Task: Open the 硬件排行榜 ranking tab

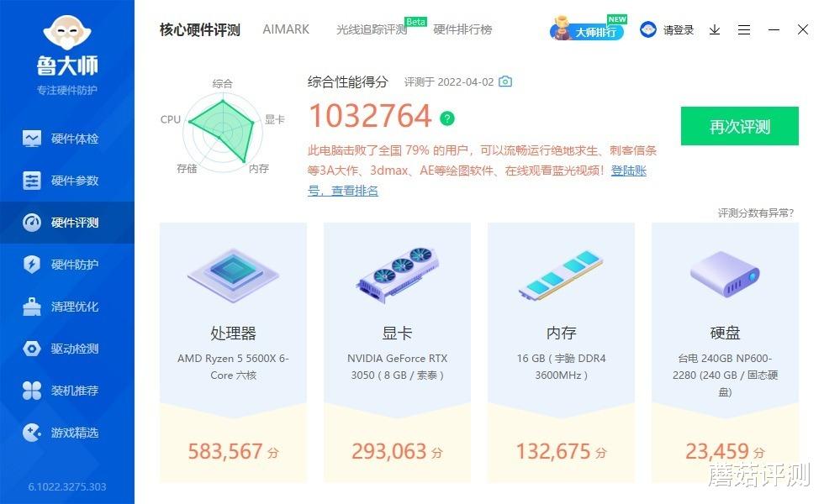Action: (461, 29)
